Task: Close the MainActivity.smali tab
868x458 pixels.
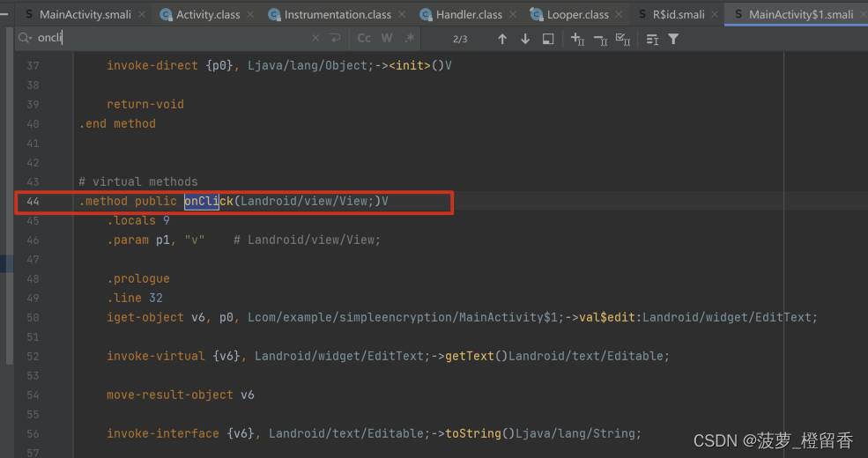Action: [x=142, y=14]
